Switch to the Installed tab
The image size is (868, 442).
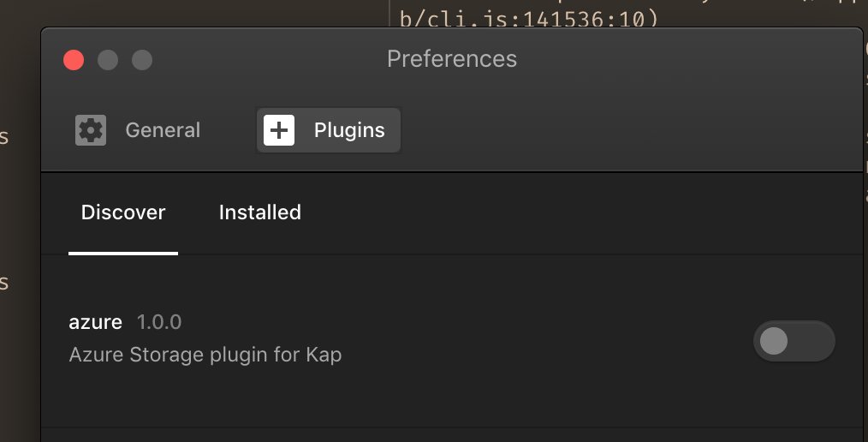pyautogui.click(x=259, y=212)
